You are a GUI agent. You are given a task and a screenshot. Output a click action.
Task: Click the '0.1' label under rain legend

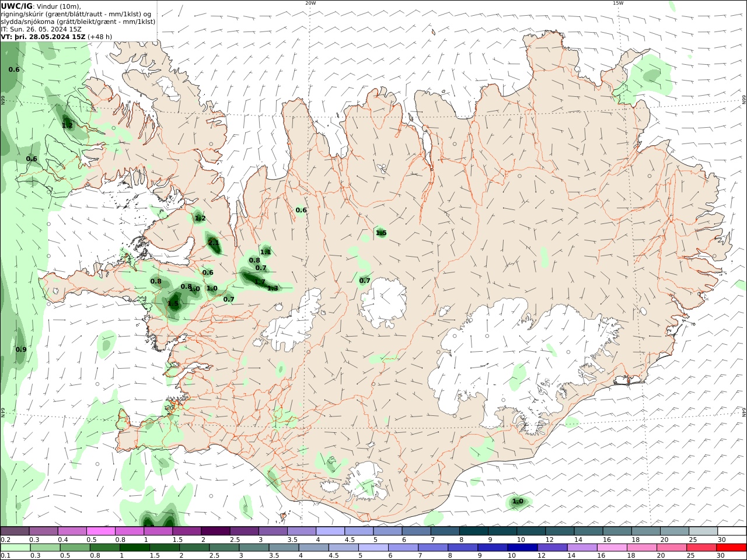(5, 556)
